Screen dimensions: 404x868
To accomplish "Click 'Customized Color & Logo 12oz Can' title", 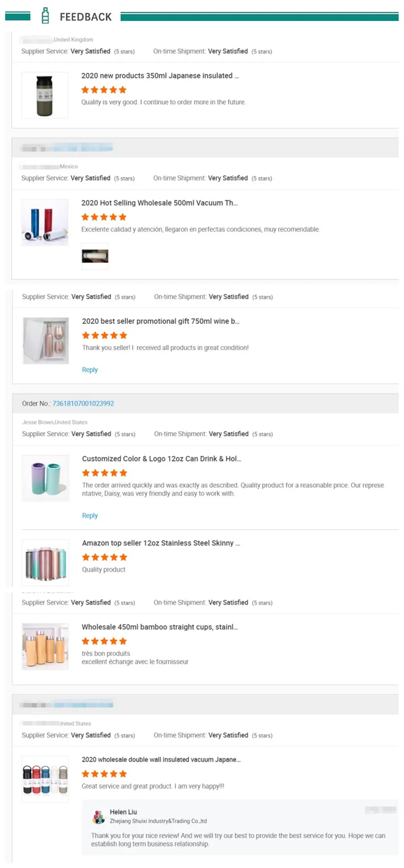I will (162, 459).
